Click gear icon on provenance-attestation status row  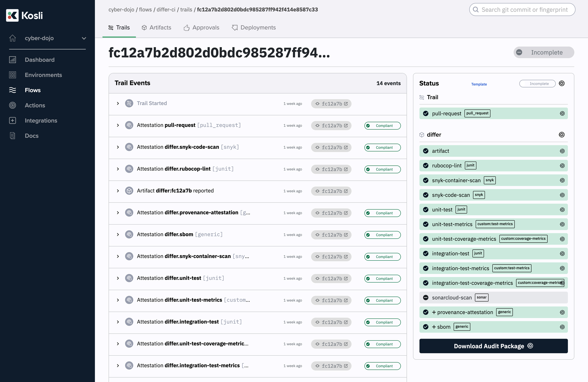coord(562,312)
